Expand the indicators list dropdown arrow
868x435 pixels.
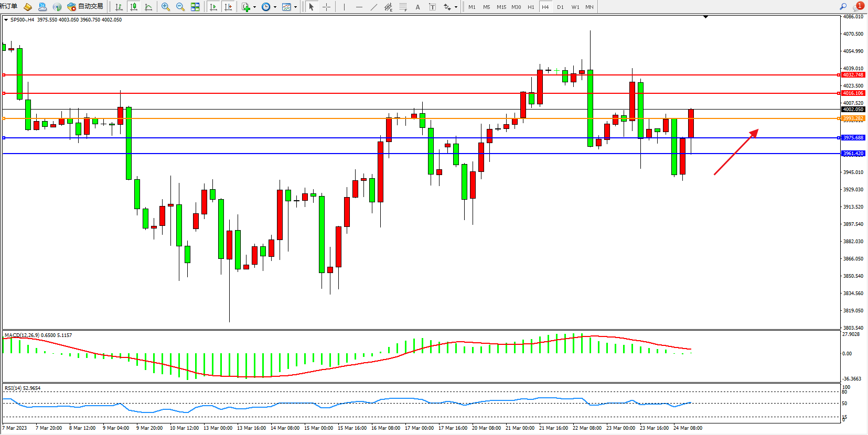click(x=255, y=7)
